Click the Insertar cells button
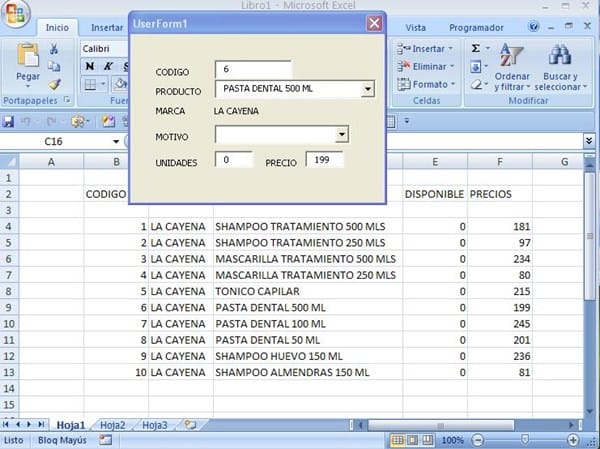Image resolution: width=600 pixels, height=449 pixels. pyautogui.click(x=424, y=48)
